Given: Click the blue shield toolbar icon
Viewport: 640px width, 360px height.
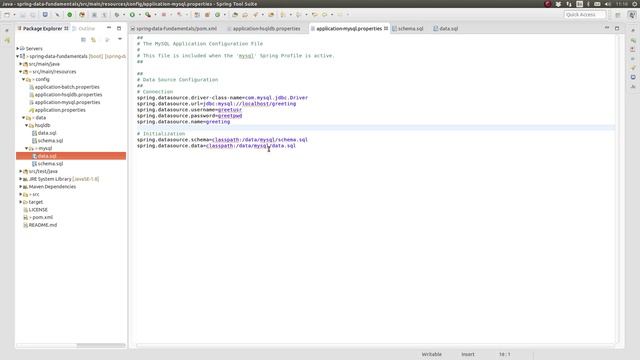Looking at the screenshot, I should (x=45, y=15).
